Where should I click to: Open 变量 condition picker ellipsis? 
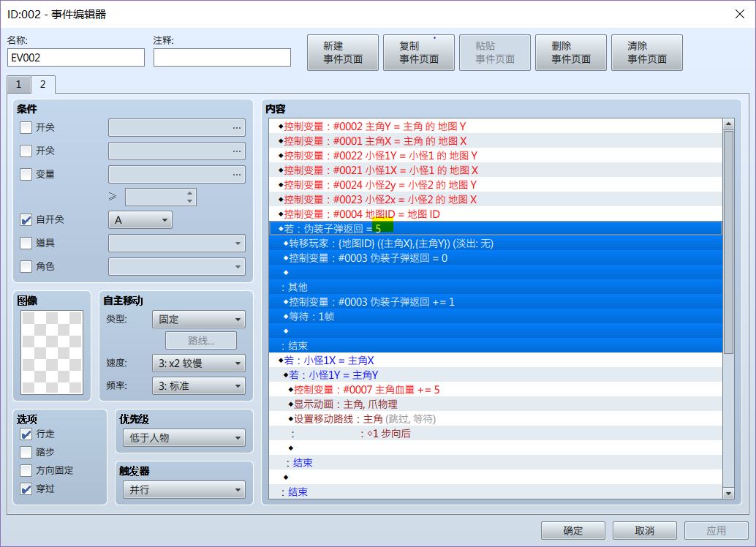236,174
